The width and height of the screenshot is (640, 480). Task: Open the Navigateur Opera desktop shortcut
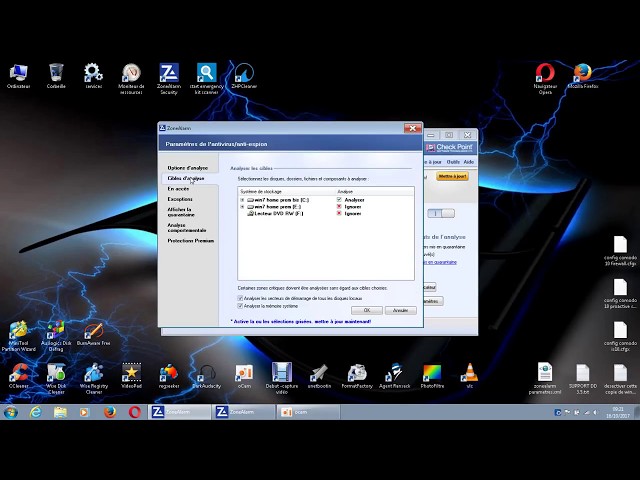coord(545,79)
